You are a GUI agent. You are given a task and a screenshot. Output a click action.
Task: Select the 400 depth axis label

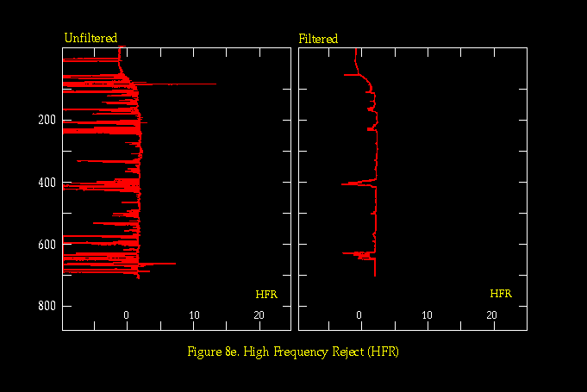(x=47, y=183)
